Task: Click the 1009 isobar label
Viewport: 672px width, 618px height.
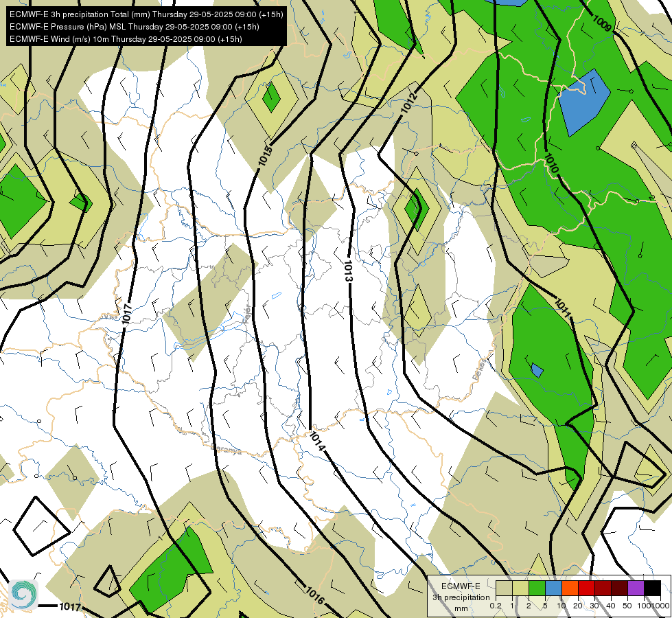Action: pyautogui.click(x=602, y=23)
